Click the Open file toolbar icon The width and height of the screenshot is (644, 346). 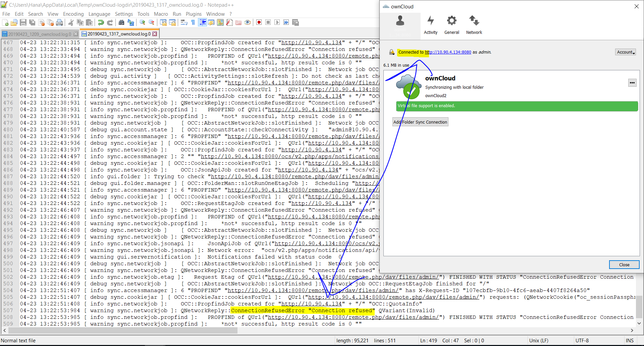(14, 22)
